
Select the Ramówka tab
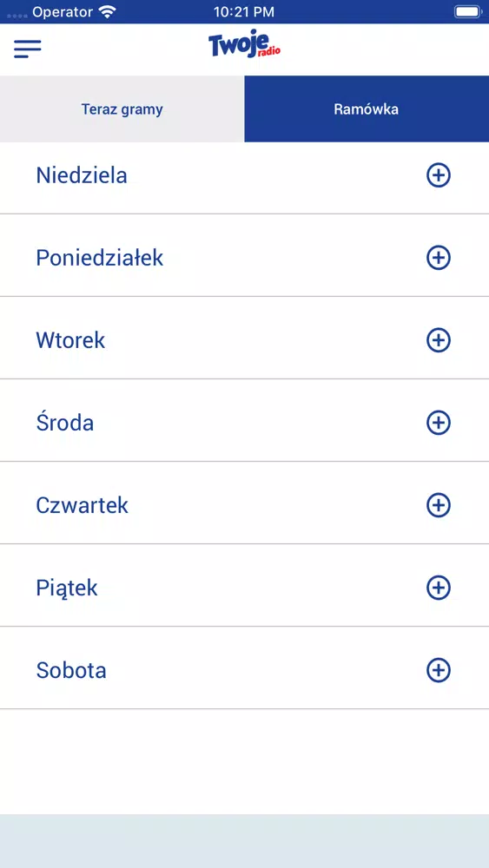(x=367, y=109)
